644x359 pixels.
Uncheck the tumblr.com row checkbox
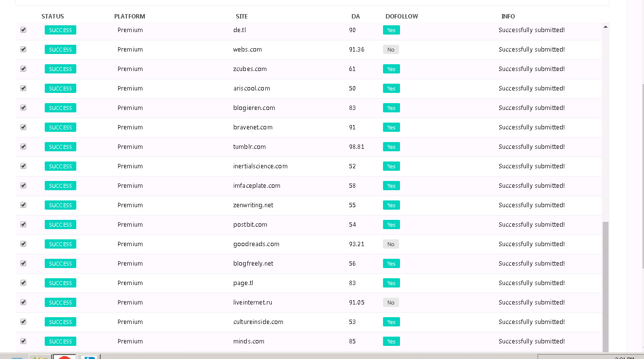23,146
